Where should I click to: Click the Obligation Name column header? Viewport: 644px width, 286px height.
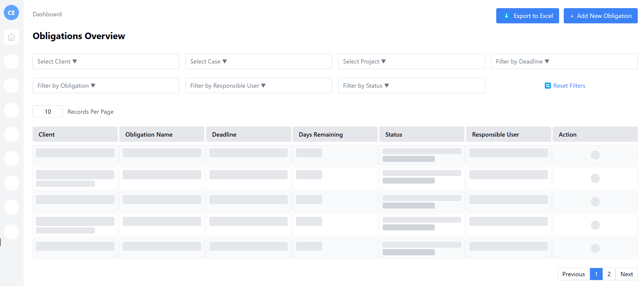[162, 134]
